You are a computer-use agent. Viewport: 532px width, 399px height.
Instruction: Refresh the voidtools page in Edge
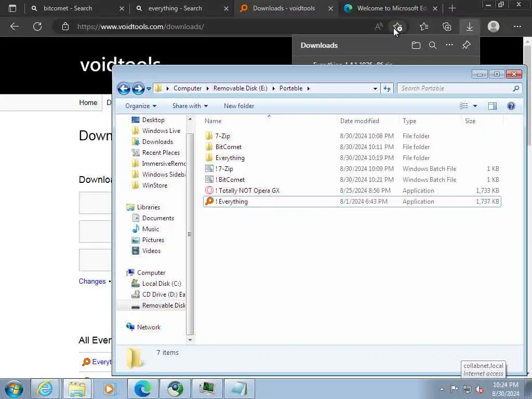coord(37,26)
